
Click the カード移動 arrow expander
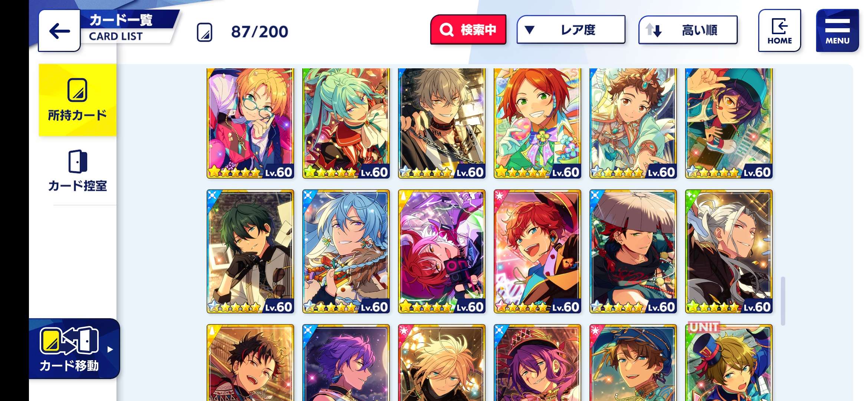coord(110,349)
